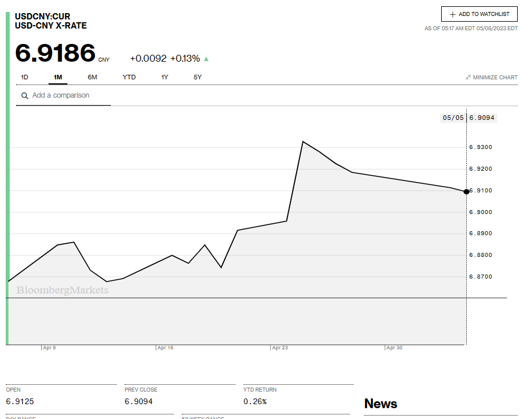Switch chart to the YTD range
This screenshot has height=419, width=532.
(129, 77)
